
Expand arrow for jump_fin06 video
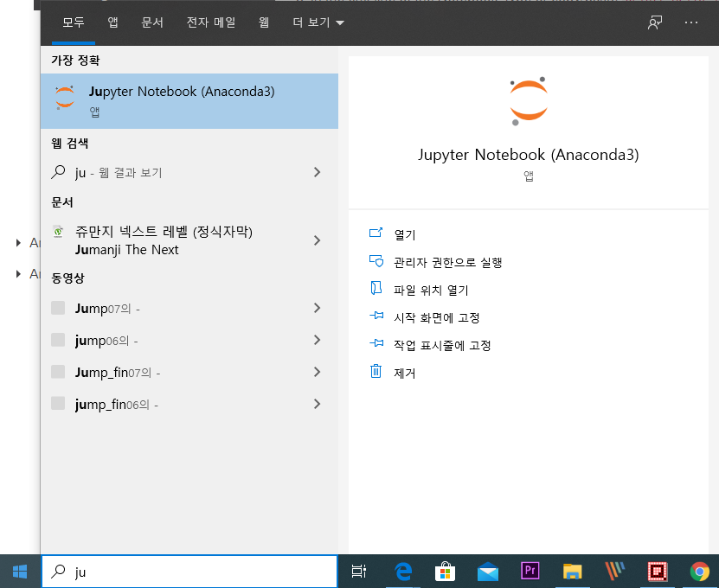317,404
